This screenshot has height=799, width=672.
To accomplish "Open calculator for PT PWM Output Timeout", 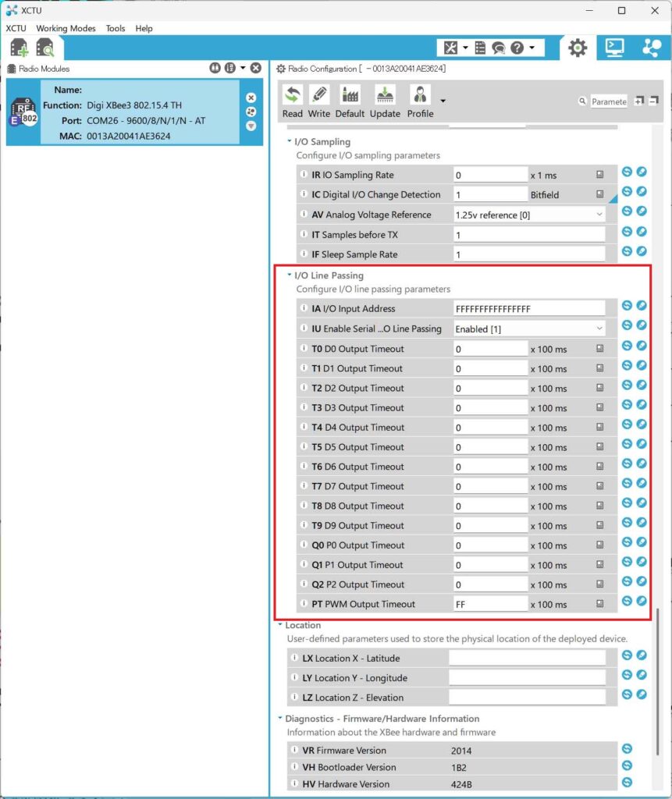I will [x=599, y=604].
